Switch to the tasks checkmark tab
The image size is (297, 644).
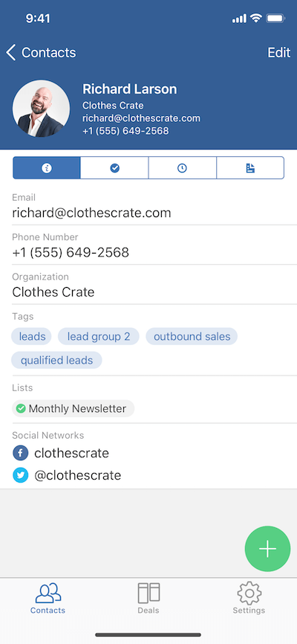[114, 168]
